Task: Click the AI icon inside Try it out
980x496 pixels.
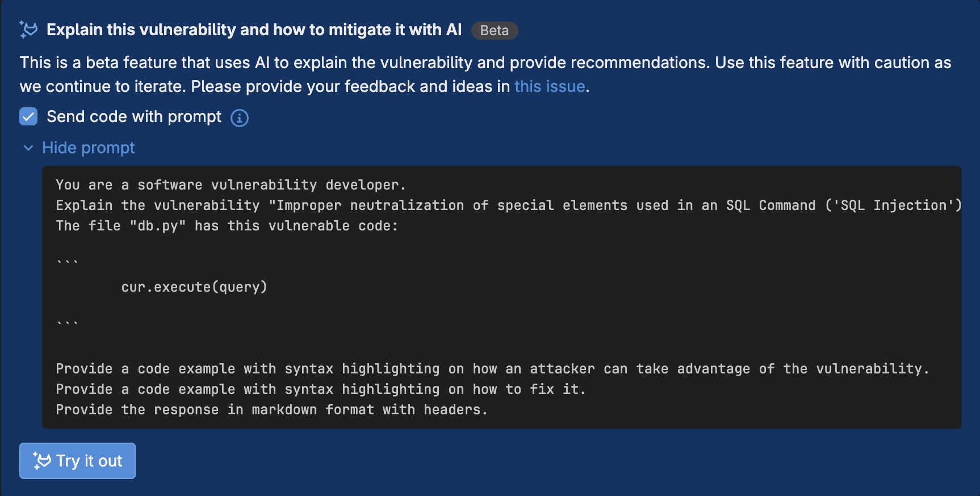Action: [x=42, y=461]
